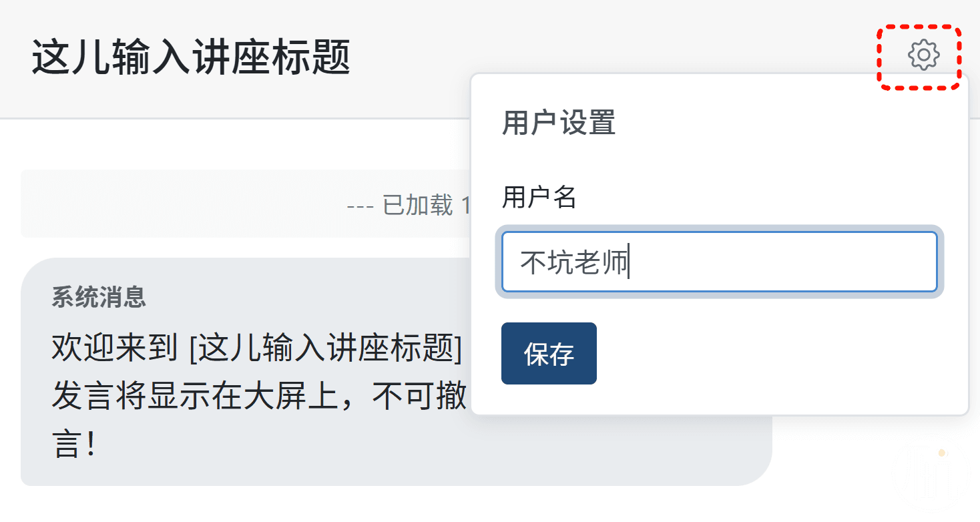The width and height of the screenshot is (980, 522).
Task: Focus the 用户名 text input field
Action: point(719,262)
